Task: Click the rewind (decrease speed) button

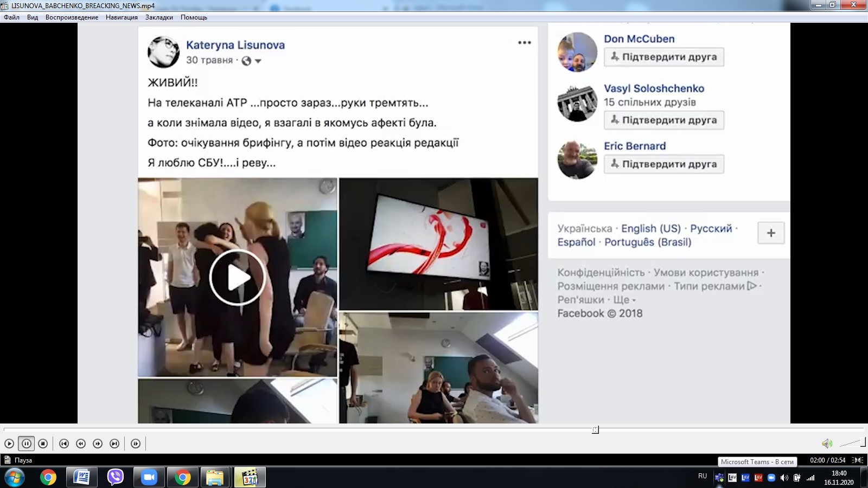Action: (81, 444)
